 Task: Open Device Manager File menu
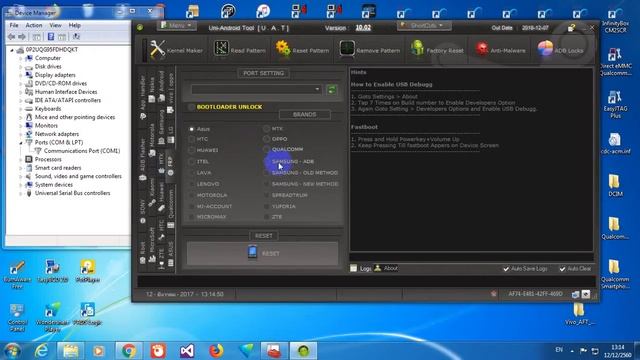[14, 25]
